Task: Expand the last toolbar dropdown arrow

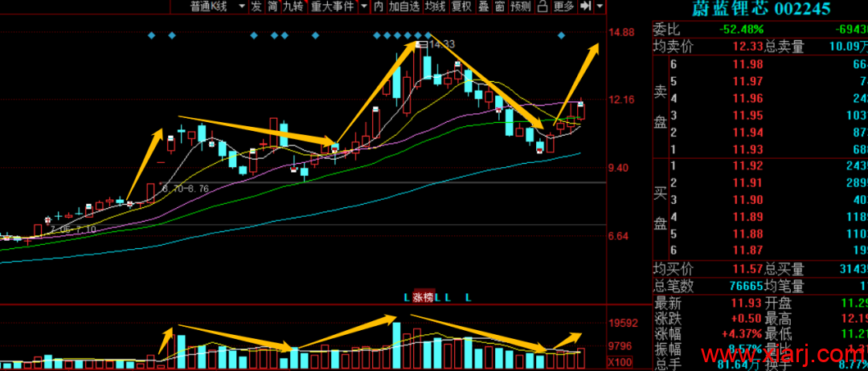Action: [600, 6]
